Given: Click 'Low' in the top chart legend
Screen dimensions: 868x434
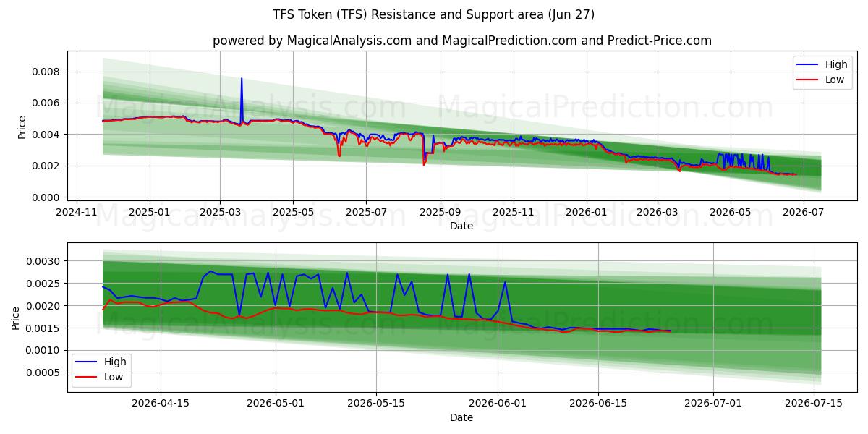Looking at the screenshot, I should pyautogui.click(x=835, y=80).
